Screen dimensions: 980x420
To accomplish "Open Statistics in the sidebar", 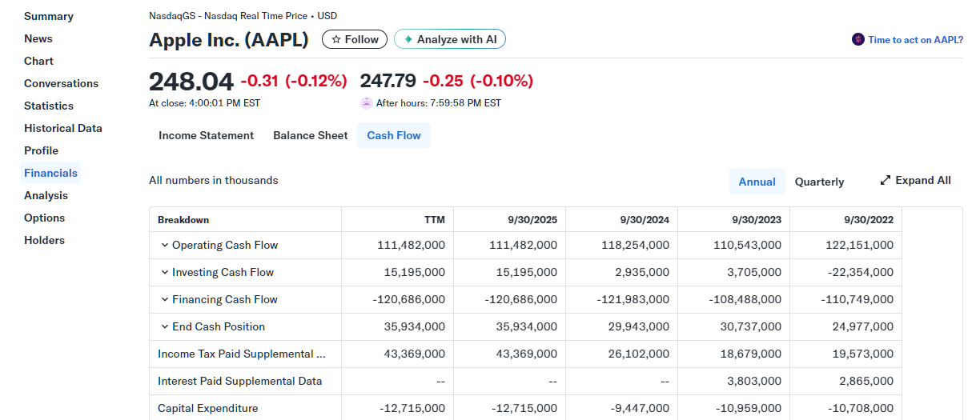I will pyautogui.click(x=49, y=106).
